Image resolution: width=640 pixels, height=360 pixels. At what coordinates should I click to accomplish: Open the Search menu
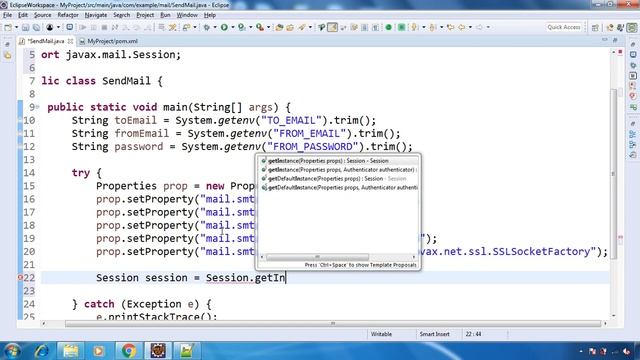coord(122,15)
